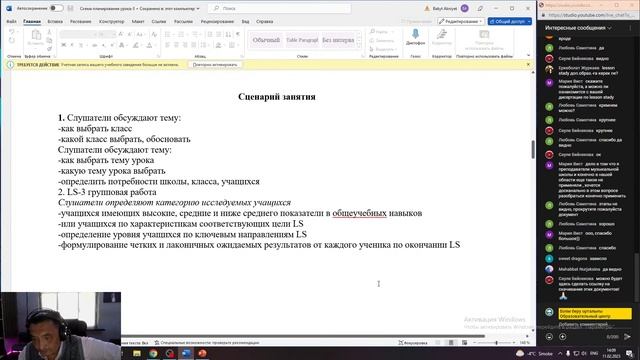
Task: Open the document title dropdown arrow
Action: click(198, 9)
